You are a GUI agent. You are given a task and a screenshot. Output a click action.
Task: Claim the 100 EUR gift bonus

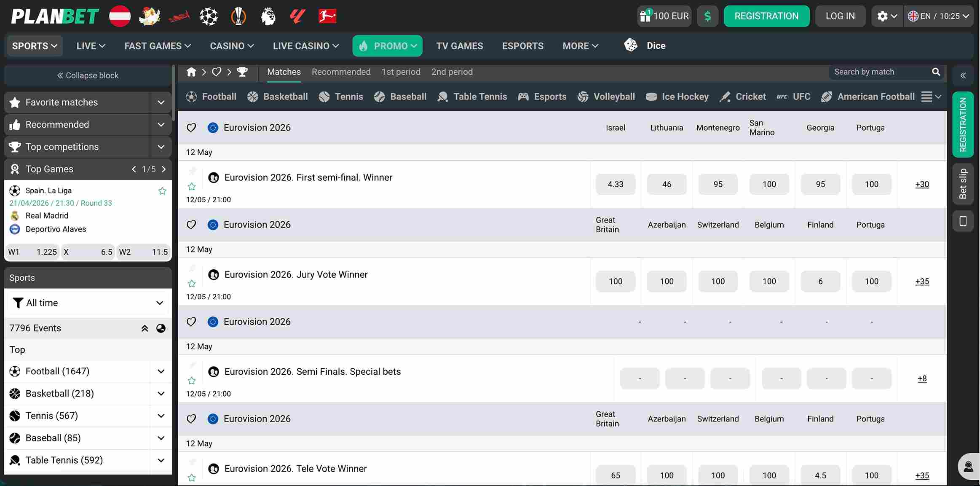click(x=664, y=16)
